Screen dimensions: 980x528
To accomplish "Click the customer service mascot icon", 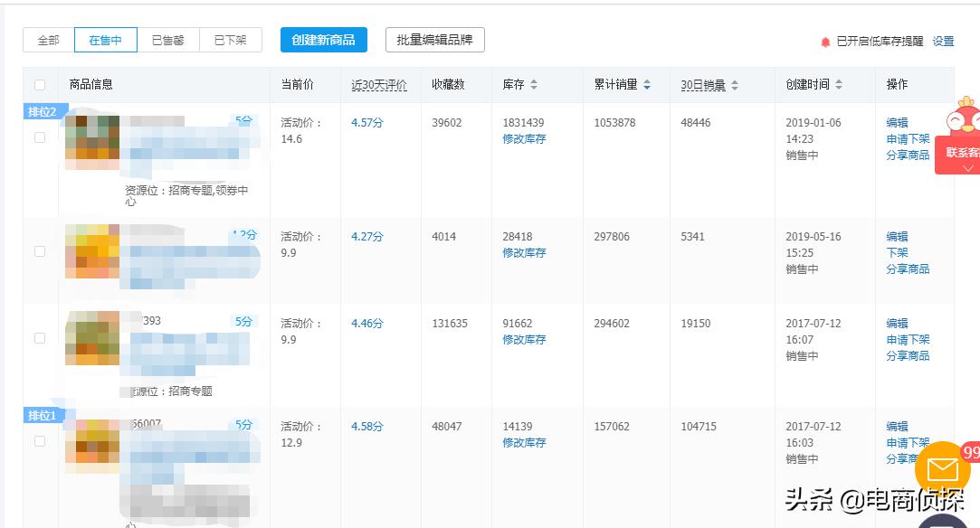I will (961, 118).
